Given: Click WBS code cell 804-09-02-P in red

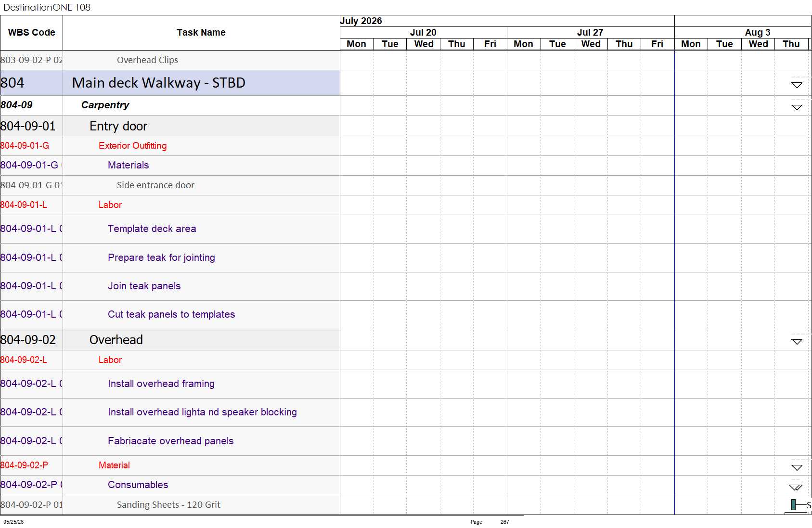Looking at the screenshot, I should pos(32,465).
